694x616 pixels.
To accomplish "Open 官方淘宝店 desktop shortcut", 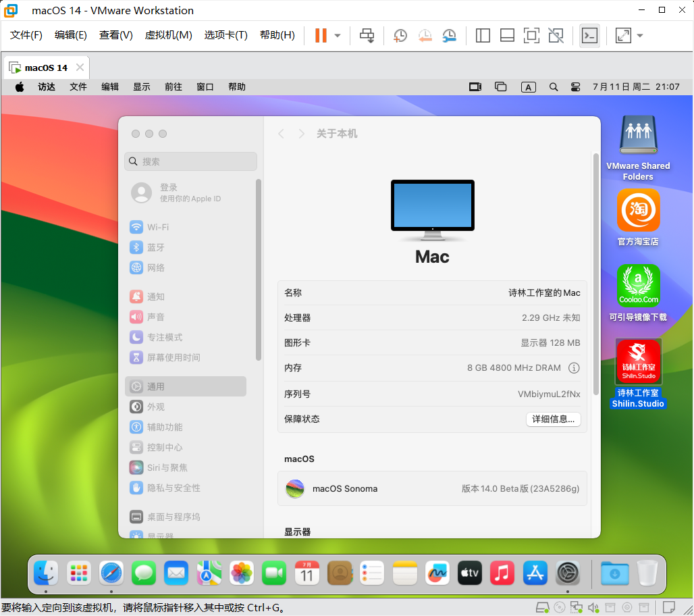I will tap(638, 217).
